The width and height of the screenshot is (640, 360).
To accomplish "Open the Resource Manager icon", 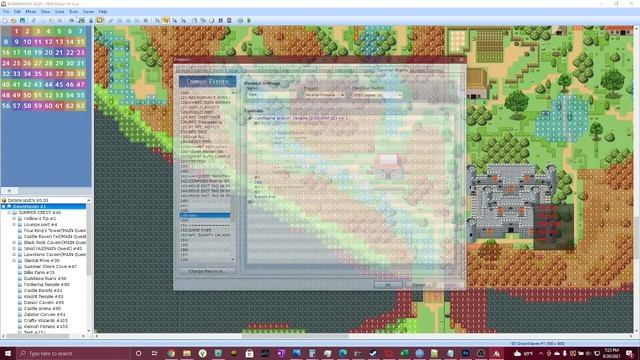I will click(x=203, y=20).
